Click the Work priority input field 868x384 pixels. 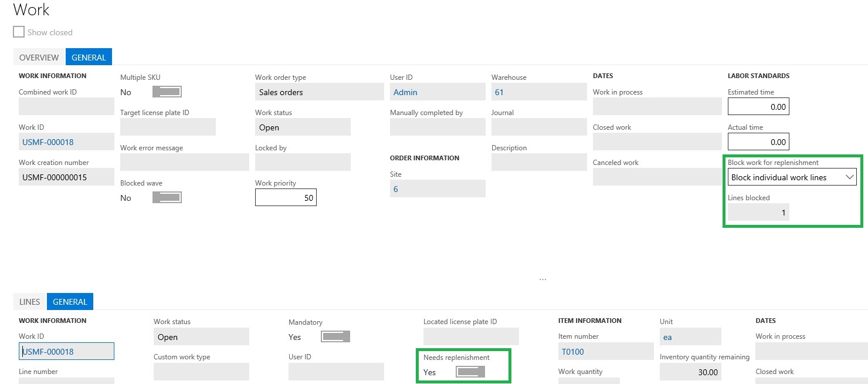286,198
